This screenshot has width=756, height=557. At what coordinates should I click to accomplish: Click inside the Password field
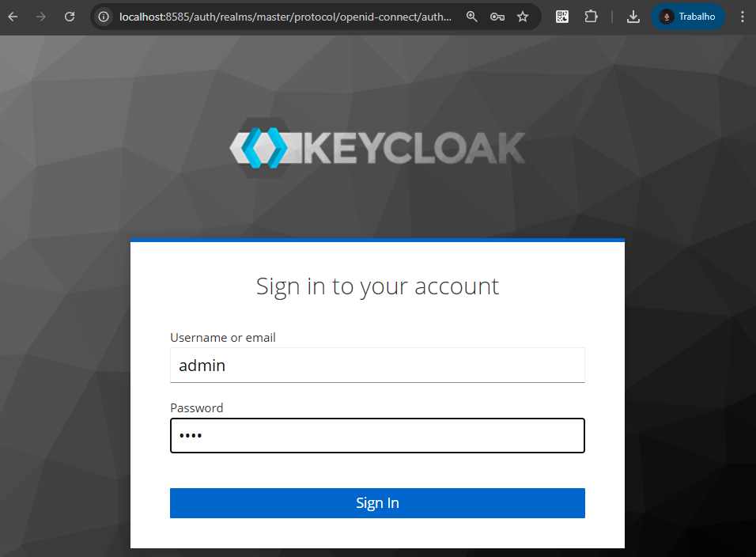pyautogui.click(x=377, y=436)
